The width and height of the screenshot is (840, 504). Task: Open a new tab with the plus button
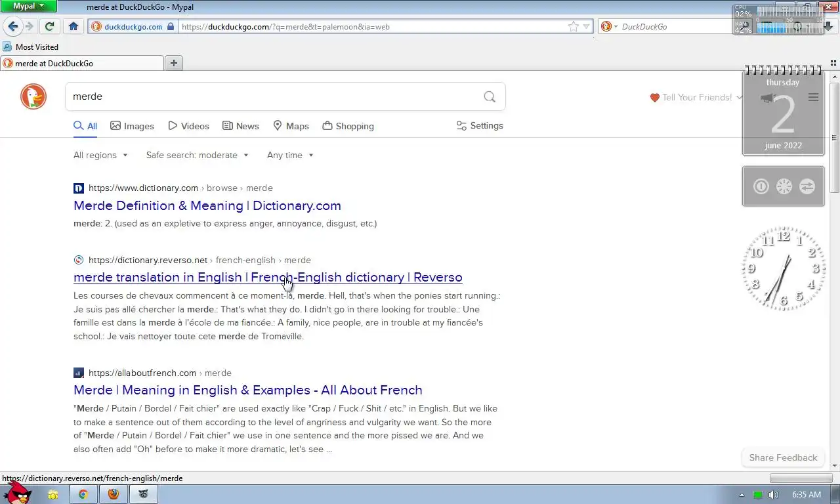[174, 63]
